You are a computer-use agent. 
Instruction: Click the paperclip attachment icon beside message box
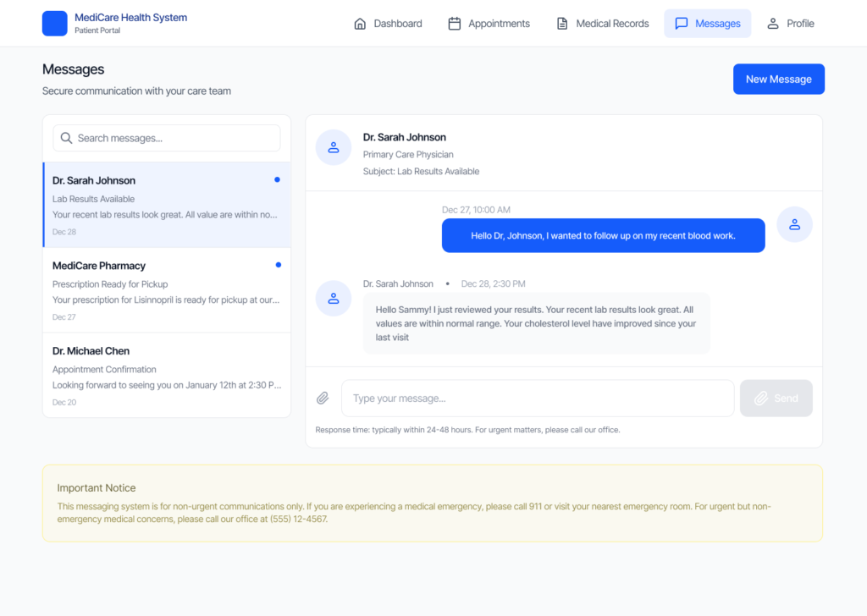pyautogui.click(x=323, y=398)
